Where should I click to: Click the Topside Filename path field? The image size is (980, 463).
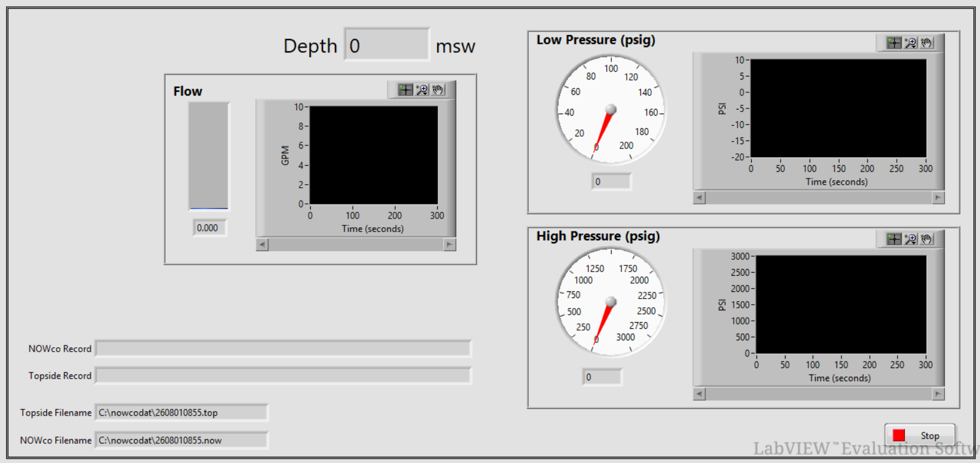181,413
